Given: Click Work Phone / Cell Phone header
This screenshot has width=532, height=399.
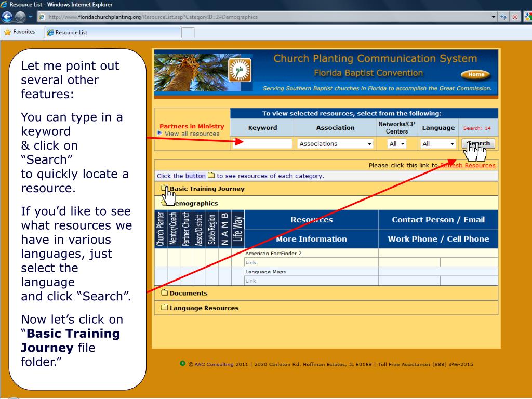Looking at the screenshot, I should [x=438, y=239].
